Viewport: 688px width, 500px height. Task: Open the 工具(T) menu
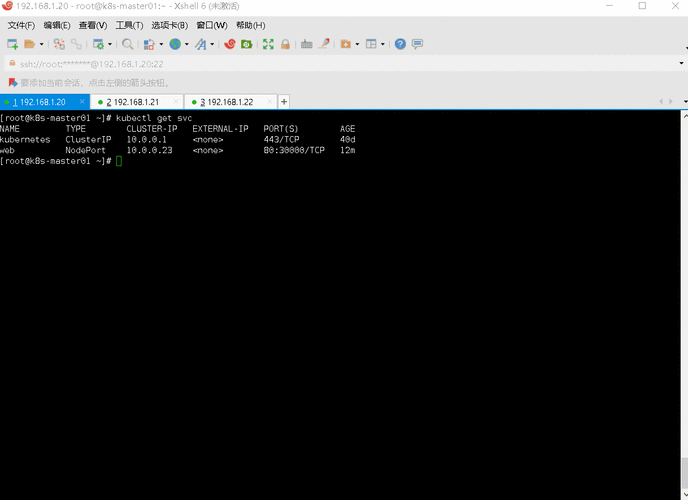click(129, 25)
